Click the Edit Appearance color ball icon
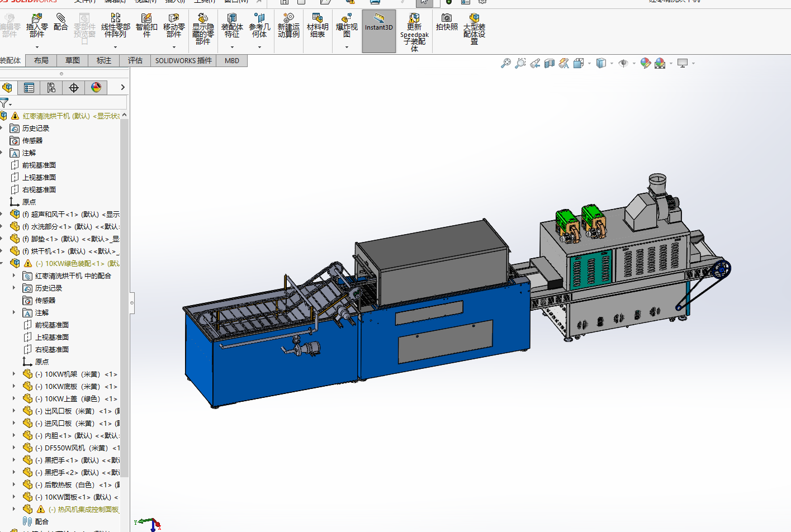Screen dimensions: 791x532 pyautogui.click(x=646, y=63)
